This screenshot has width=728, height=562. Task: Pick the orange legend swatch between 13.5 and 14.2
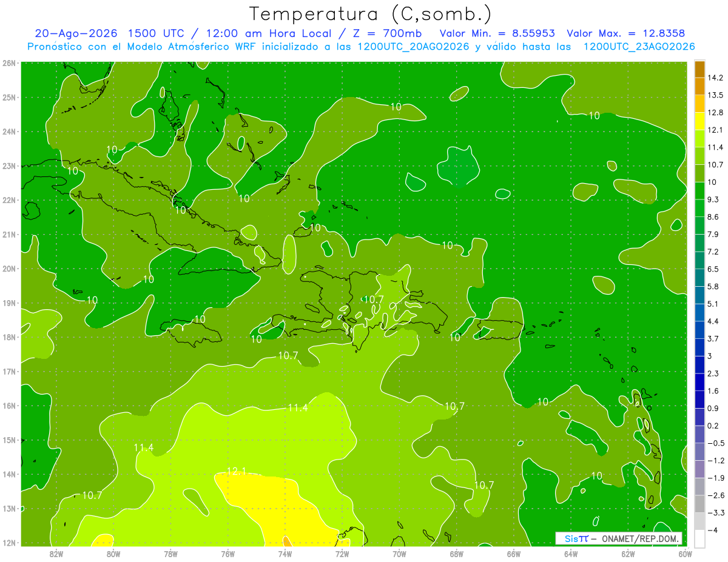(699, 86)
